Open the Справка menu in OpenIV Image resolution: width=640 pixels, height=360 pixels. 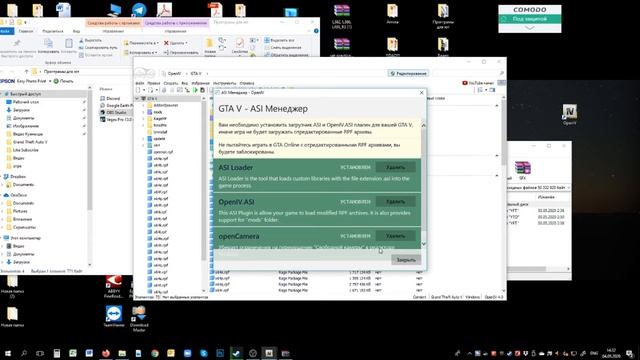click(247, 83)
